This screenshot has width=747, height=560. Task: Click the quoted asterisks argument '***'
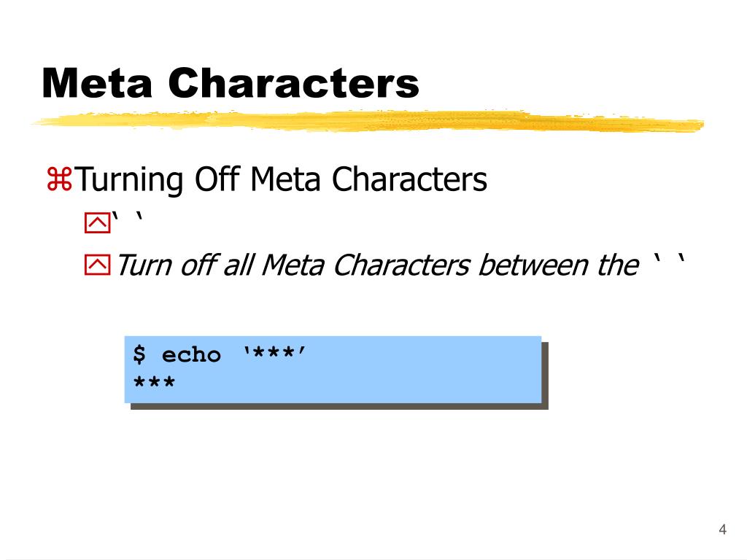click(274, 353)
